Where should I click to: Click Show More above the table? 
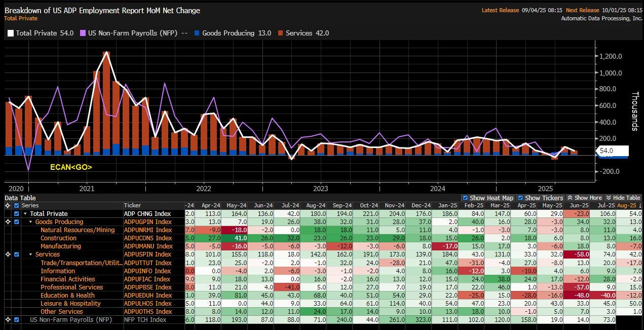[x=584, y=198]
